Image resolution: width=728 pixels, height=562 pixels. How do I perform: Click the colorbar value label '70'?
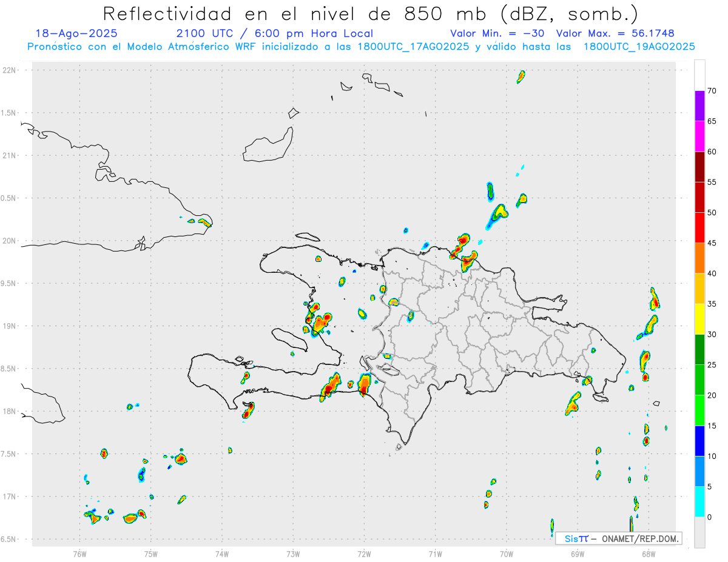pyautogui.click(x=712, y=91)
